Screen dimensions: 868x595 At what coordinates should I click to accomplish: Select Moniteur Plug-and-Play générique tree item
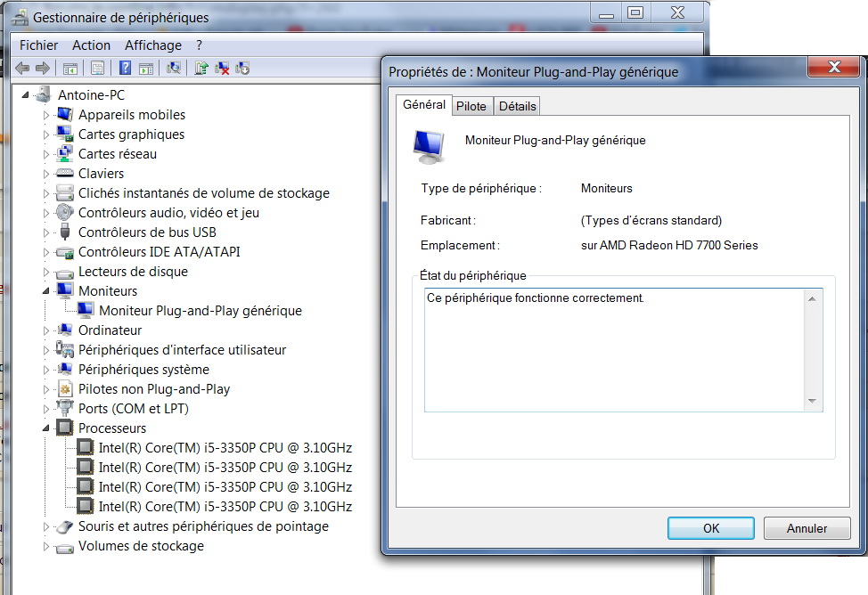(x=201, y=311)
